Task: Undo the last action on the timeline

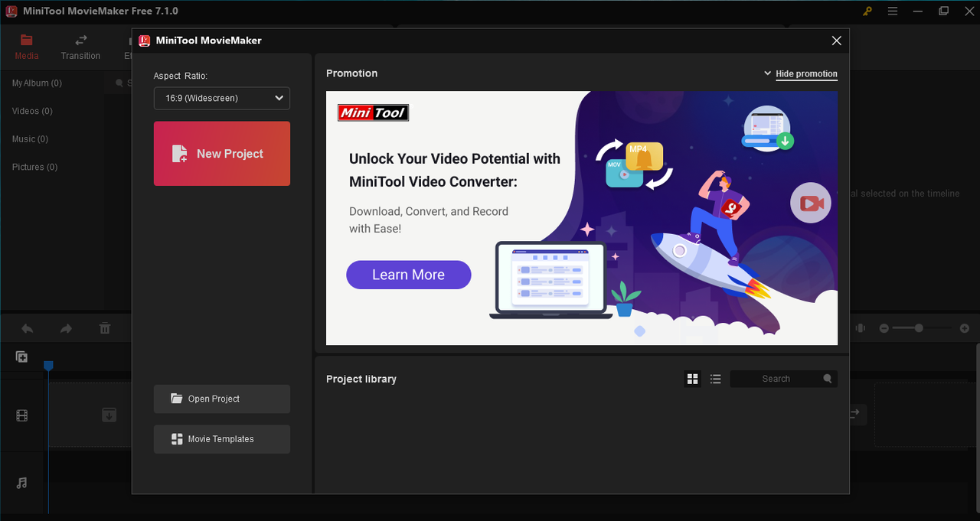Action: [27, 327]
